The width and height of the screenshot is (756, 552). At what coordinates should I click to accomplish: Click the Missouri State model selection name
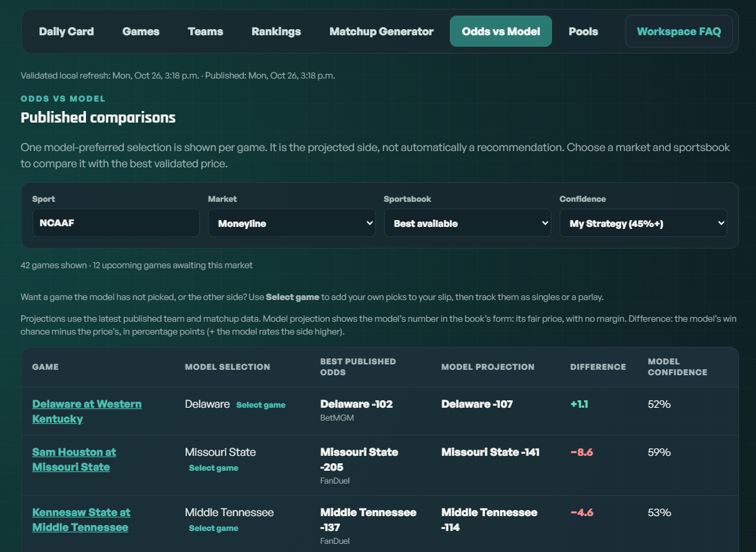220,452
